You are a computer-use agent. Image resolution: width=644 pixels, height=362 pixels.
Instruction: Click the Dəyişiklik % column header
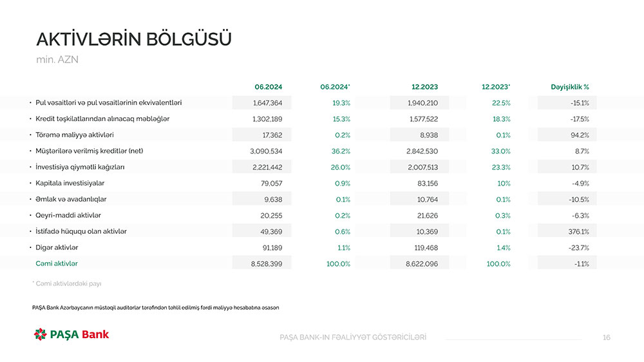coord(569,87)
